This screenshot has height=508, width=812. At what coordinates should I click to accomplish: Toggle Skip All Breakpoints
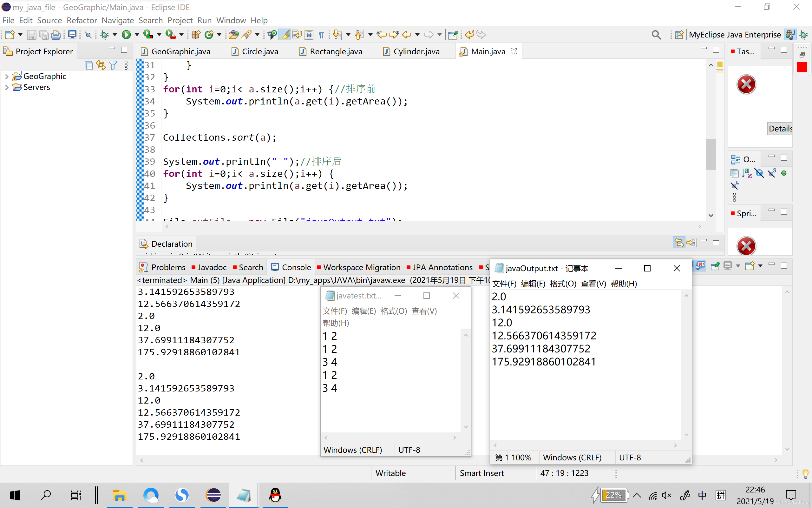point(88,35)
